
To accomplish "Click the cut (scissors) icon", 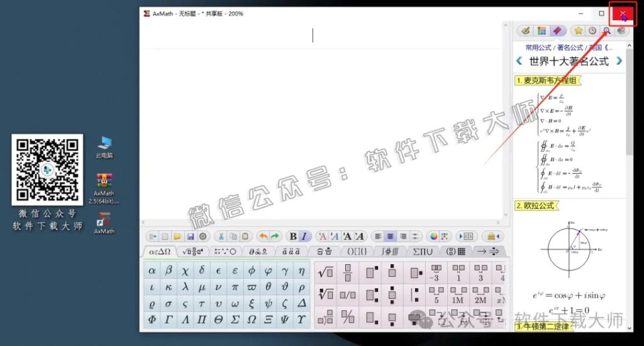I will (x=221, y=237).
